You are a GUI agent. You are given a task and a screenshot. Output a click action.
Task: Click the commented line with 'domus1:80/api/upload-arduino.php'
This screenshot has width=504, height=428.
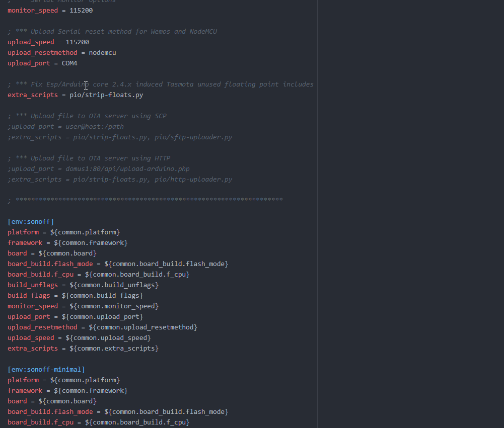pyautogui.click(x=99, y=169)
